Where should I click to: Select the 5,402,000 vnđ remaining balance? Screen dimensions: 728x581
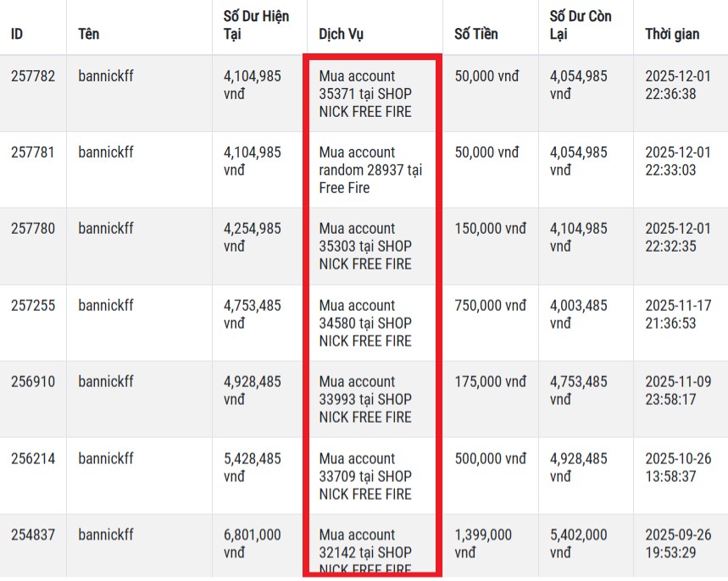(578, 544)
